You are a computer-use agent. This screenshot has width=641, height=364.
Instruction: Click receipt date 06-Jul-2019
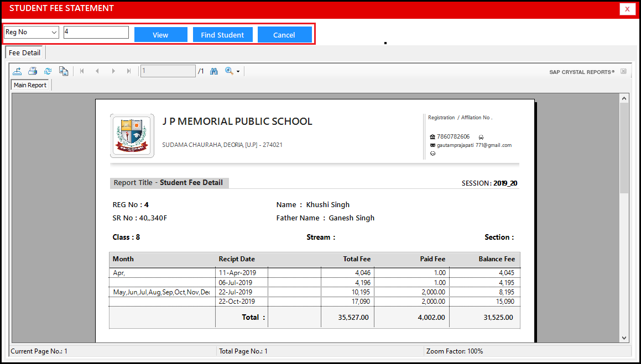click(x=236, y=283)
